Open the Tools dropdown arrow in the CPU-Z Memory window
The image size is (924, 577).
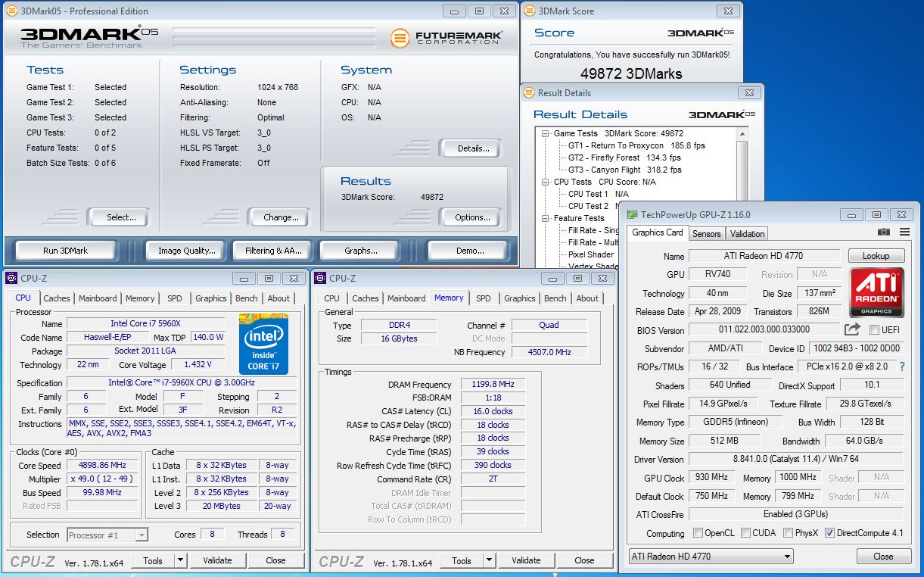point(489,560)
